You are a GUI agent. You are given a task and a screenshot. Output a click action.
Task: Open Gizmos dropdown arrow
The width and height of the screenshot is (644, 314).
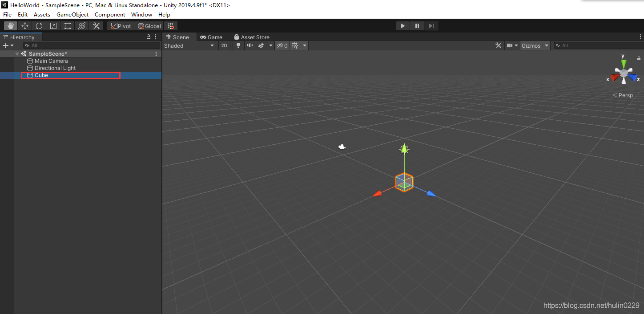point(547,45)
